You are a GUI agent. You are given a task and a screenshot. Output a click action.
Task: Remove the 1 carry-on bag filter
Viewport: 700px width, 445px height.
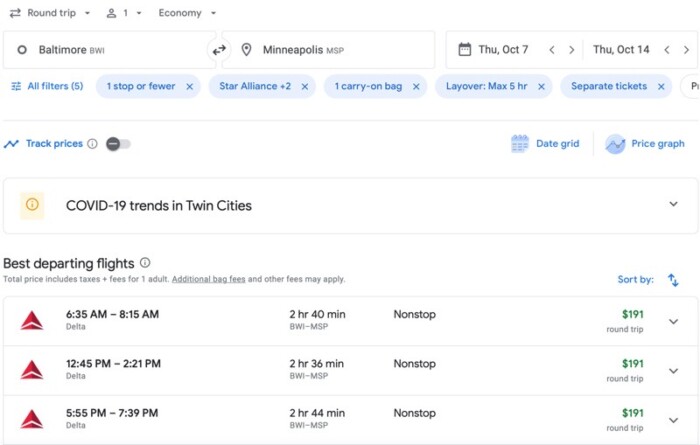[x=416, y=87]
